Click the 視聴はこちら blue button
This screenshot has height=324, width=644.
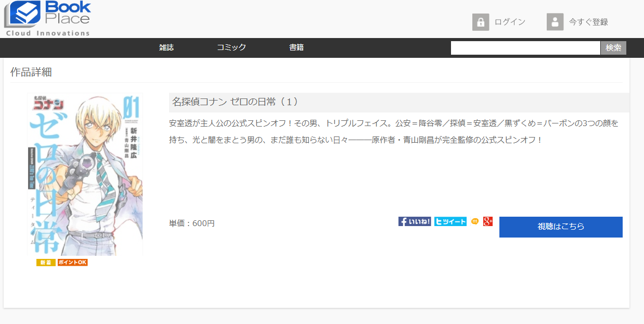pos(561,227)
